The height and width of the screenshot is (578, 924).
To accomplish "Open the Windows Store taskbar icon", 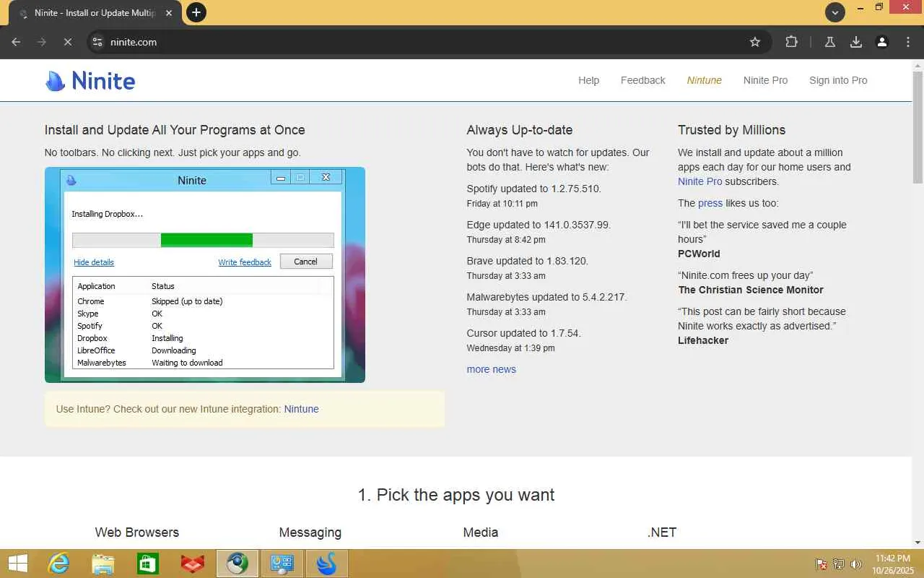I will click(x=148, y=564).
